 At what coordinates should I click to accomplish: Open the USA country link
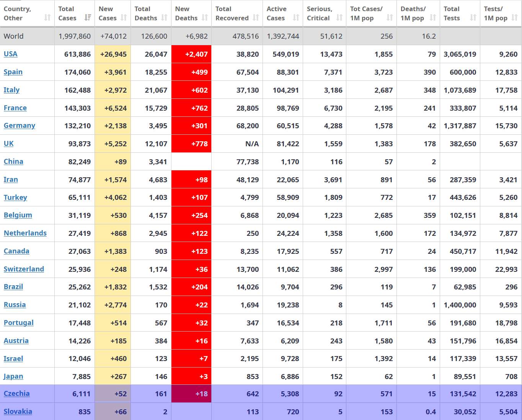coord(11,54)
